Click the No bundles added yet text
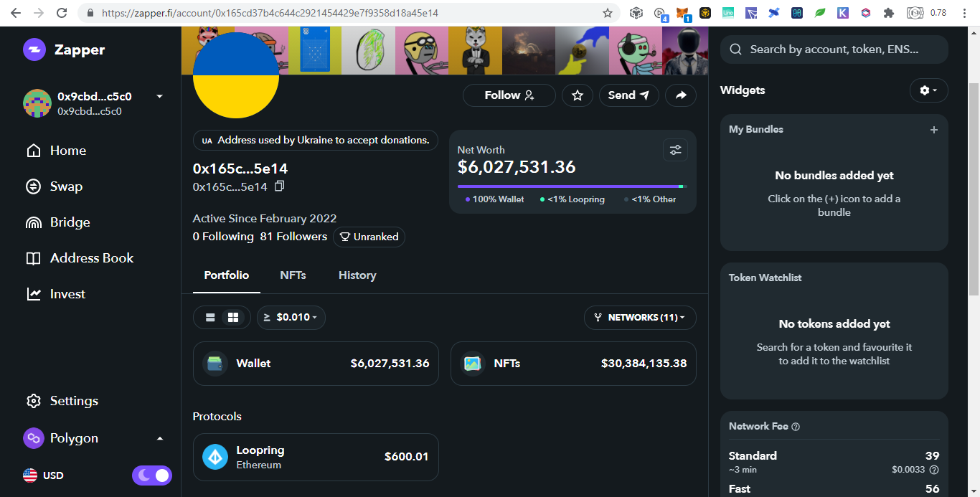Viewport: 980px width, 497px height. 834,176
